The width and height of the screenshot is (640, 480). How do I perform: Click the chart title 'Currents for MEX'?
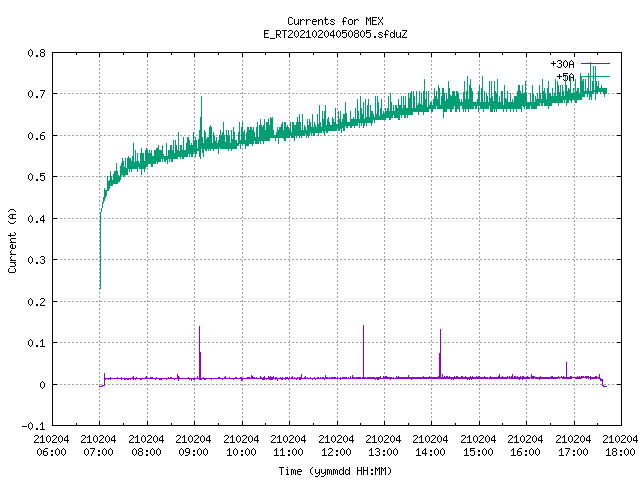pos(335,21)
